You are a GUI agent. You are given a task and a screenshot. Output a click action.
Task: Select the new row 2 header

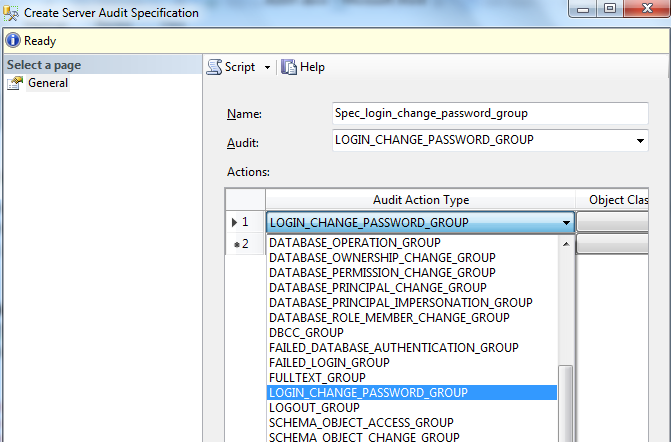[245, 243]
